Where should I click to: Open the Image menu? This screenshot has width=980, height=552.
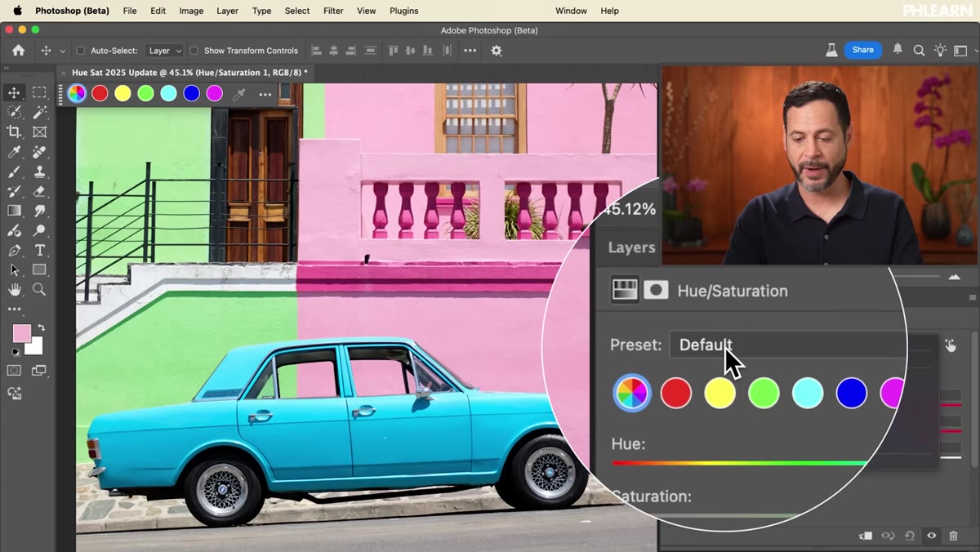(191, 11)
